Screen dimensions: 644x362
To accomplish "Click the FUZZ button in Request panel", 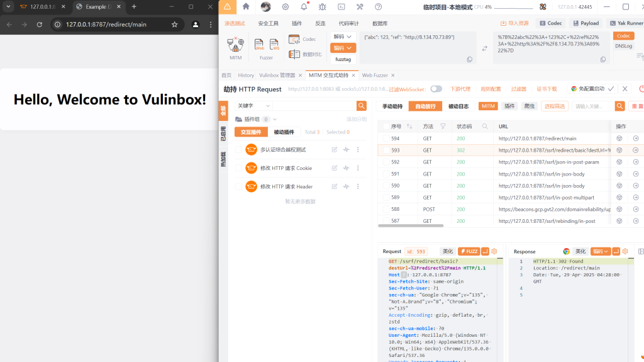I will (x=469, y=251).
